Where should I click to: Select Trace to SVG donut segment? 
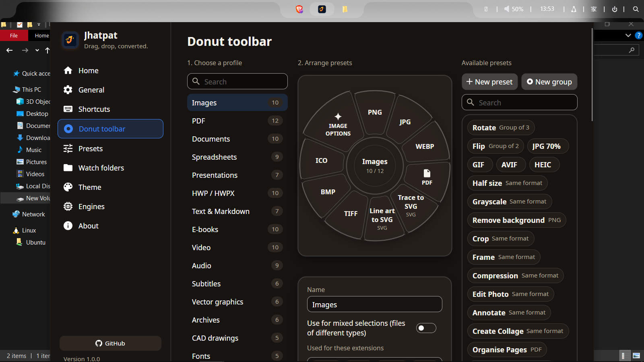411,206
